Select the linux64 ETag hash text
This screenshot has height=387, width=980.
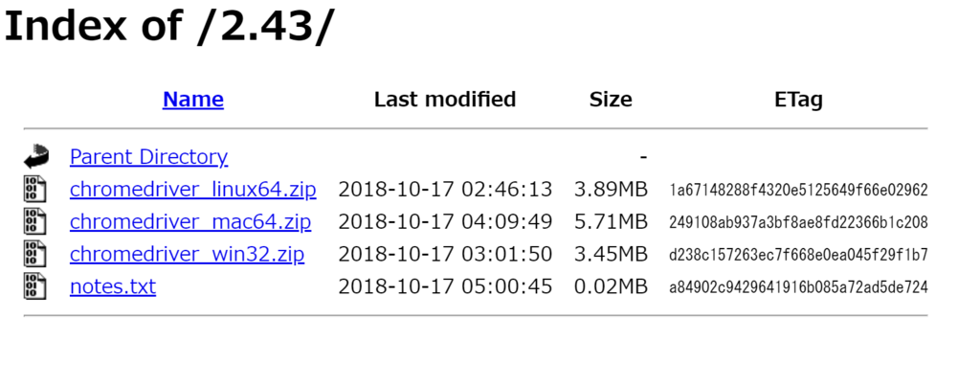[798, 190]
